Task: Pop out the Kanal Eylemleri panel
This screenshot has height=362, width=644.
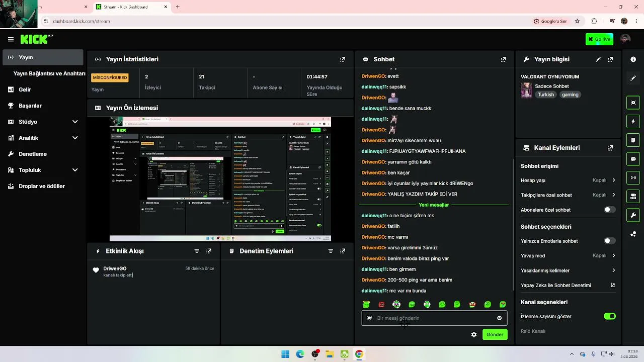Action: [x=610, y=148]
